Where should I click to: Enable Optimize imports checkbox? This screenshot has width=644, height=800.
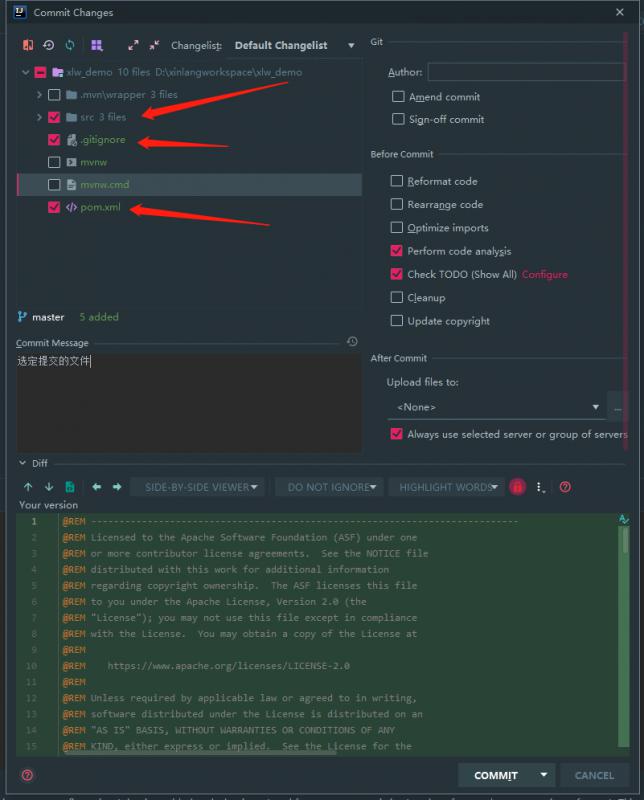(x=397, y=227)
